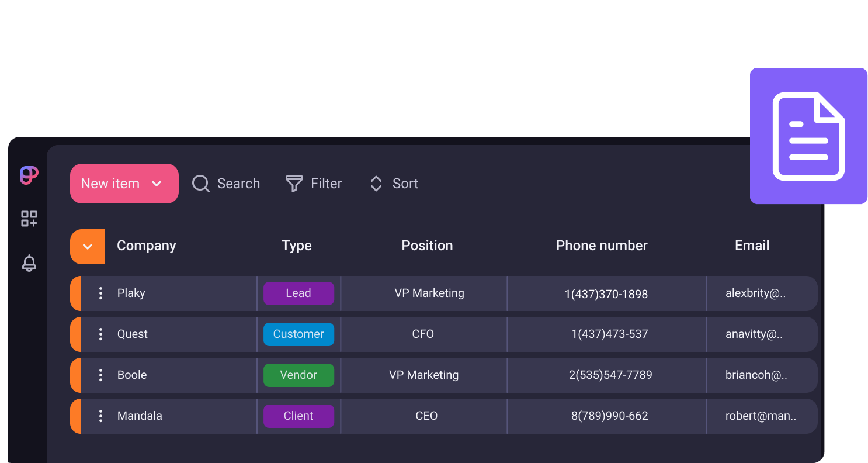This screenshot has width=868, height=463.
Task: Click the Type column header
Action: tap(296, 246)
